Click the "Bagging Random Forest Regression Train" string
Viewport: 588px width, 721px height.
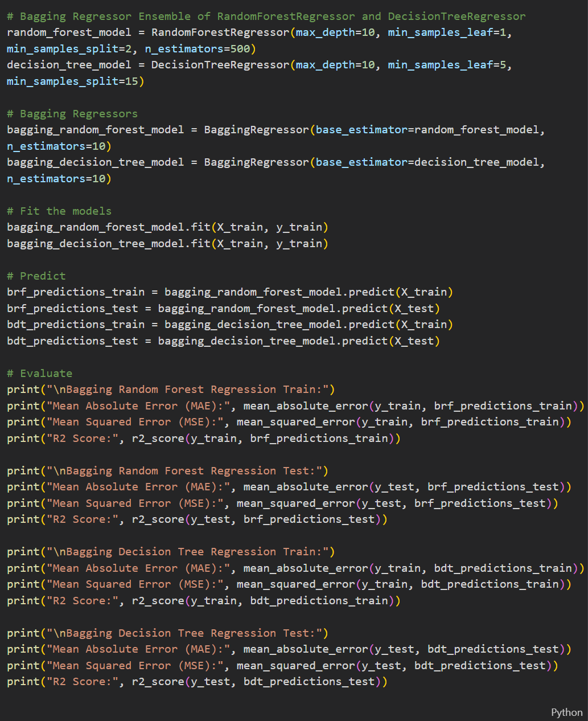click(187, 390)
